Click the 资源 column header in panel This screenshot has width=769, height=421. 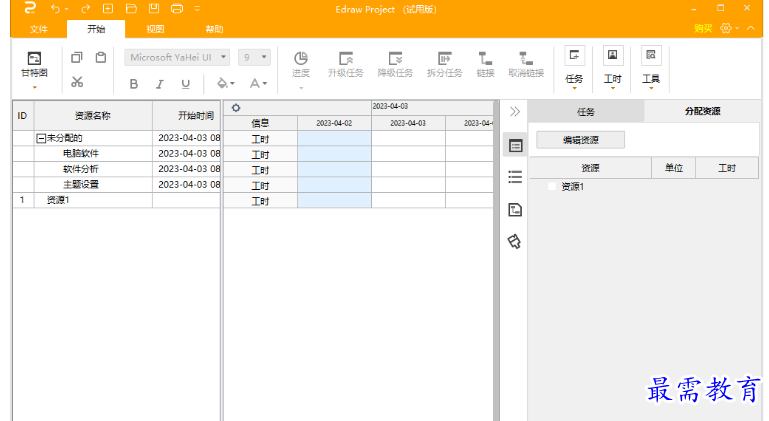click(x=590, y=168)
